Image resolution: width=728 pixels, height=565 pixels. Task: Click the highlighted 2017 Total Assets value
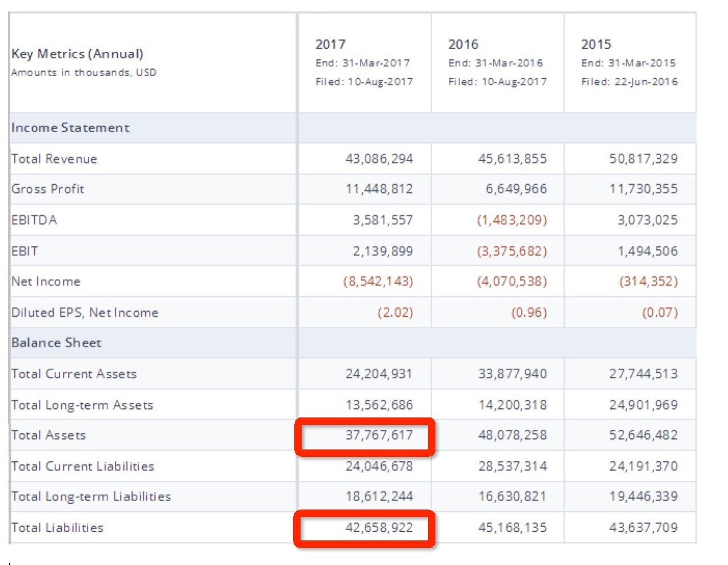click(379, 435)
